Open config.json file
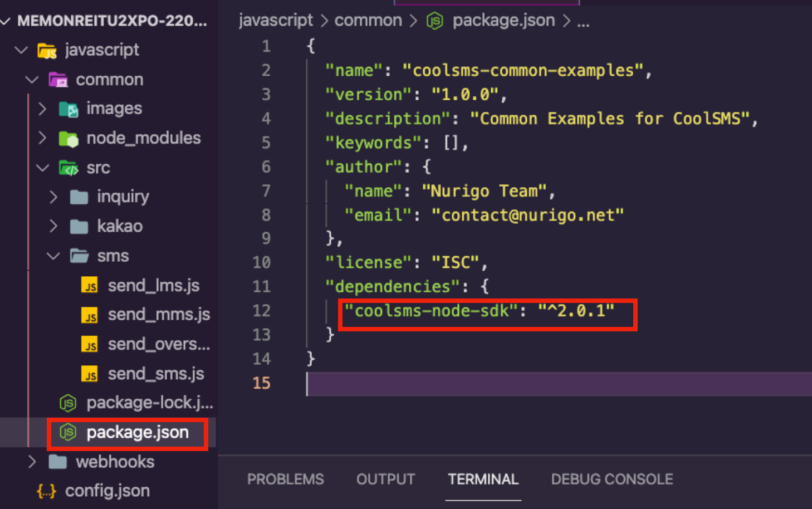The width and height of the screenshot is (812, 509). coord(107,491)
